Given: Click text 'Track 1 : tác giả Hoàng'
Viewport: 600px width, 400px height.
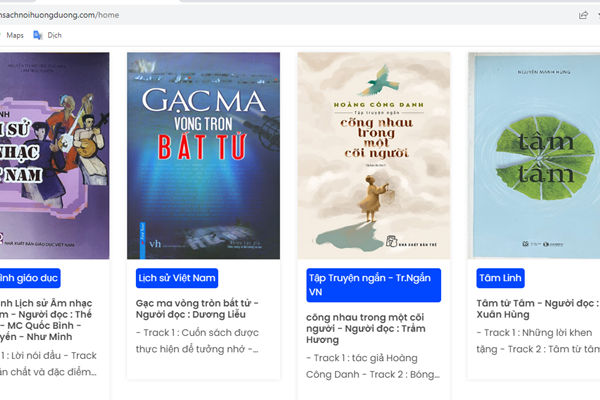Looking at the screenshot, I should (365, 358).
